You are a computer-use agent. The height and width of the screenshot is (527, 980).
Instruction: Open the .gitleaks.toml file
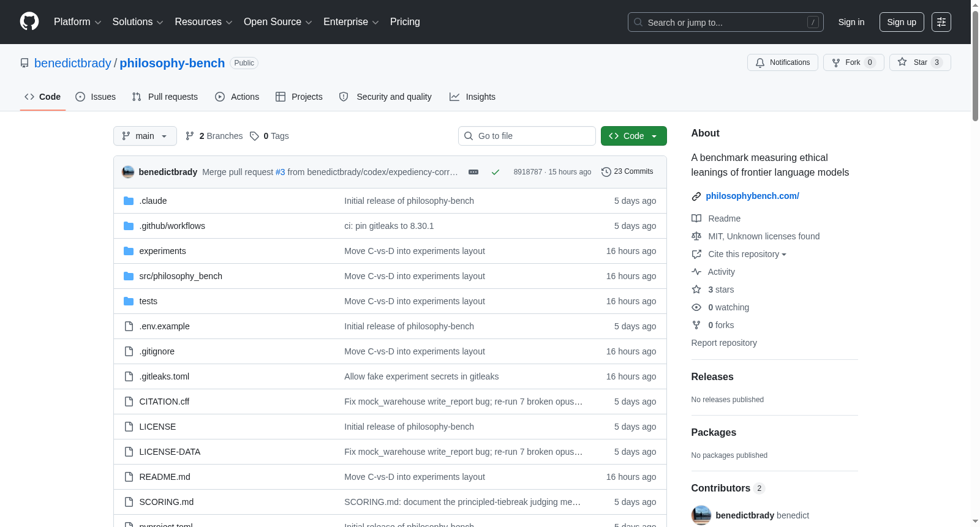pyautogui.click(x=164, y=376)
